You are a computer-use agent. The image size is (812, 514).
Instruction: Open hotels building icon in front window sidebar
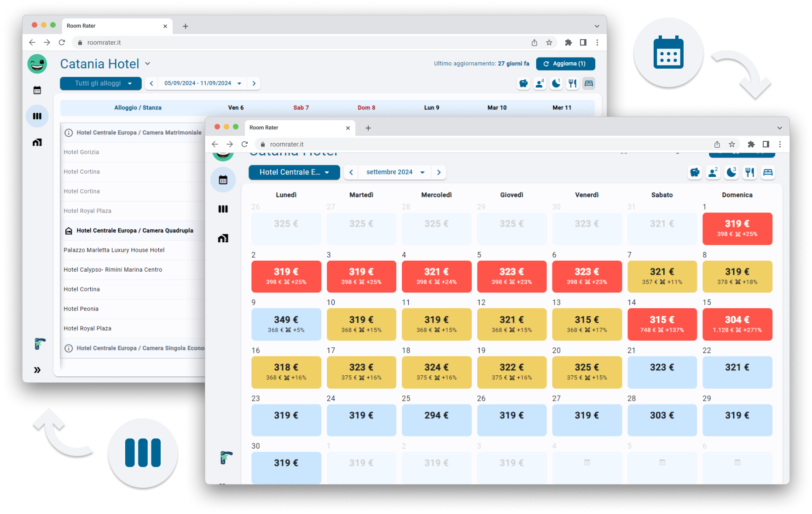point(223,238)
